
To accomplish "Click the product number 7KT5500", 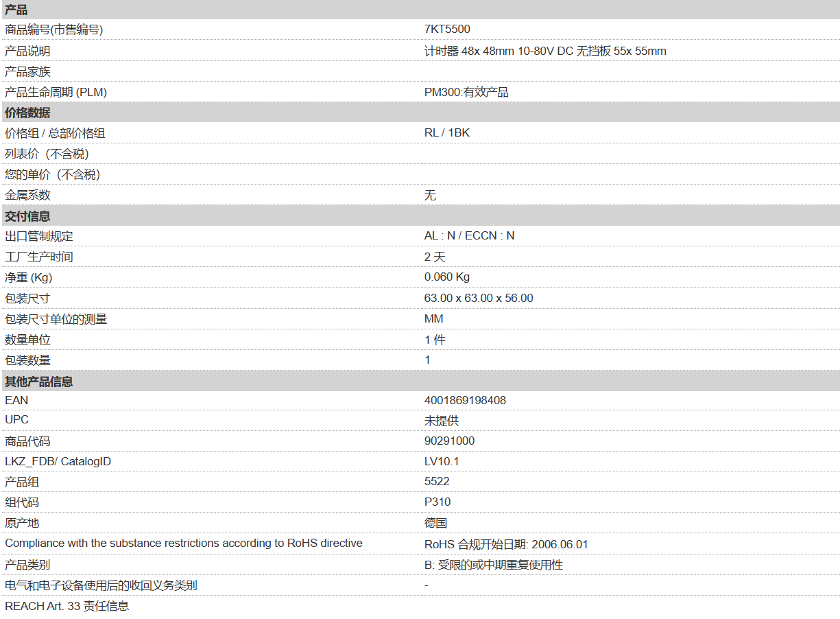I will (447, 30).
